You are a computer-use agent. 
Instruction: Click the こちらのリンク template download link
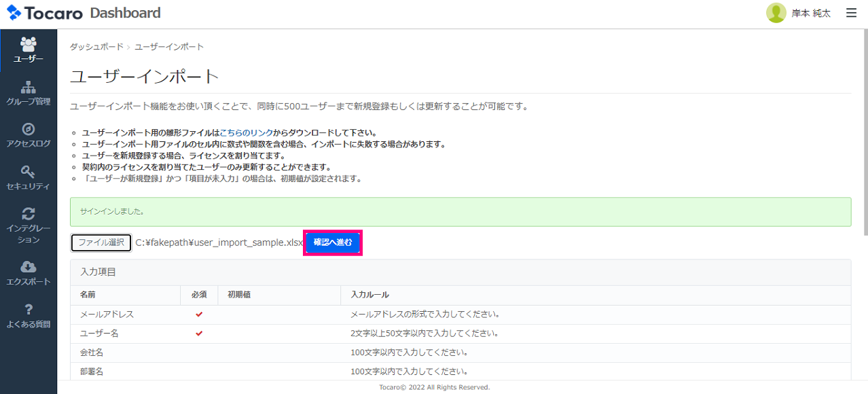[x=246, y=132]
